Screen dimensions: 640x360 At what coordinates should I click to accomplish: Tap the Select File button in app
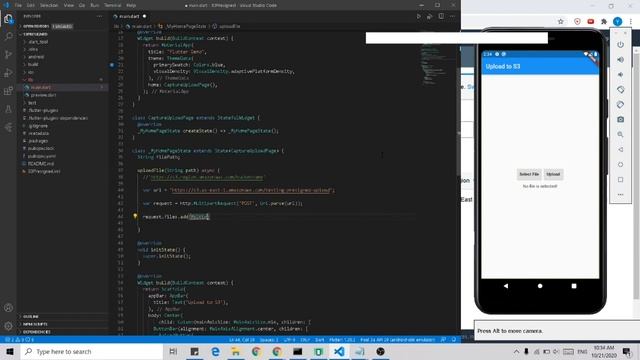click(529, 174)
